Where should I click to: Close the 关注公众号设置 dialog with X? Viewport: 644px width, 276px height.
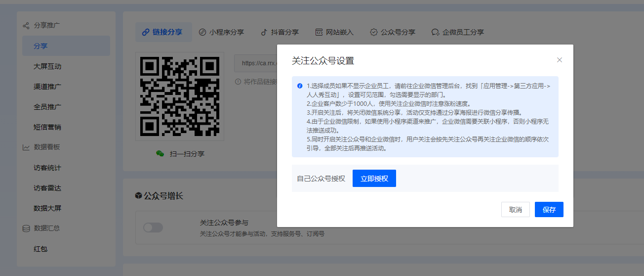560,60
